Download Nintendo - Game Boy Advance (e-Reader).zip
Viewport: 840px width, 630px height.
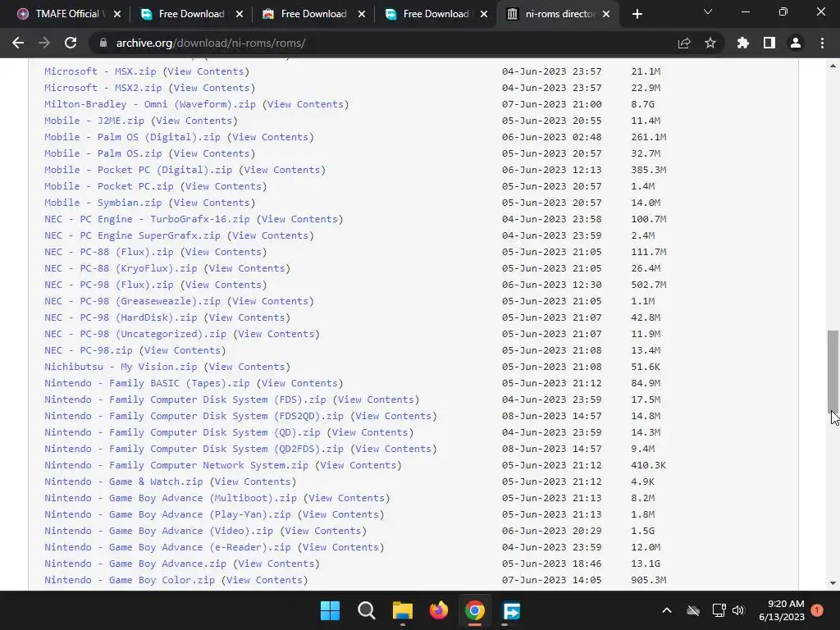[x=167, y=547]
